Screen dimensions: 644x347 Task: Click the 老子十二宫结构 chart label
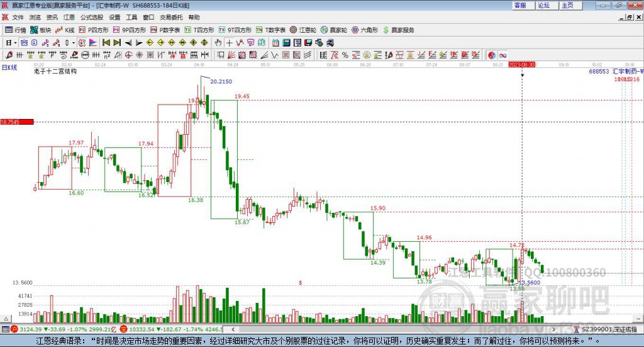(55, 71)
